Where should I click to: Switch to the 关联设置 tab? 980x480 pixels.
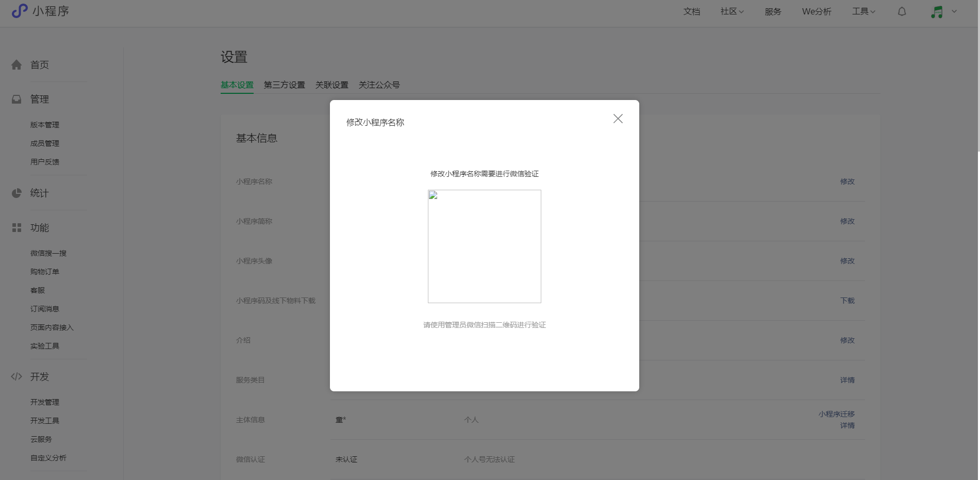coord(332,85)
